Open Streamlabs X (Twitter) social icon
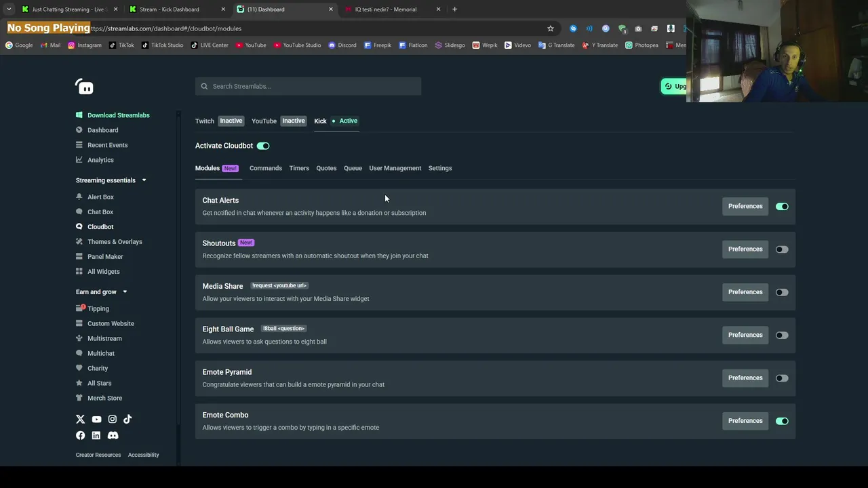 80,420
